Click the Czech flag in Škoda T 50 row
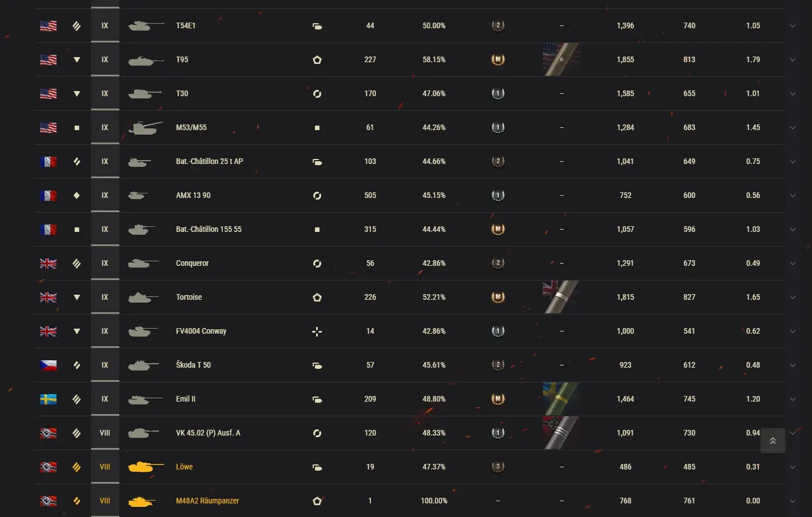 (x=48, y=365)
